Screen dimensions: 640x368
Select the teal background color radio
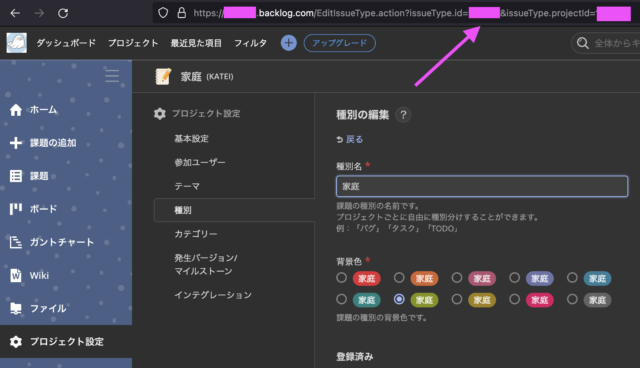click(342, 299)
